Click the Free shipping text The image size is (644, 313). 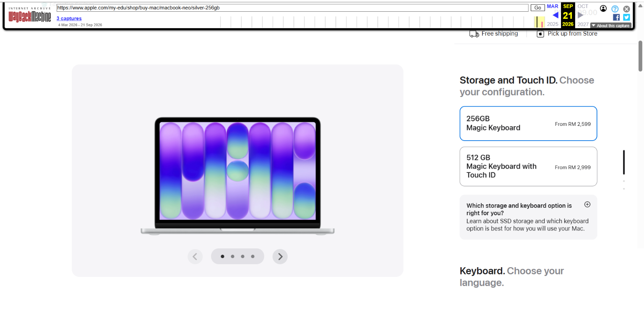(500, 34)
